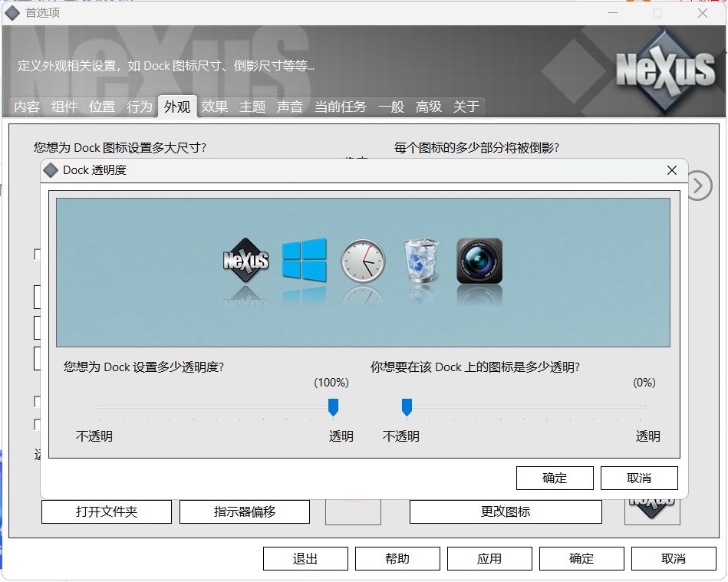Click the clock icon in dock preview
The width and height of the screenshot is (728, 582).
coord(363,261)
